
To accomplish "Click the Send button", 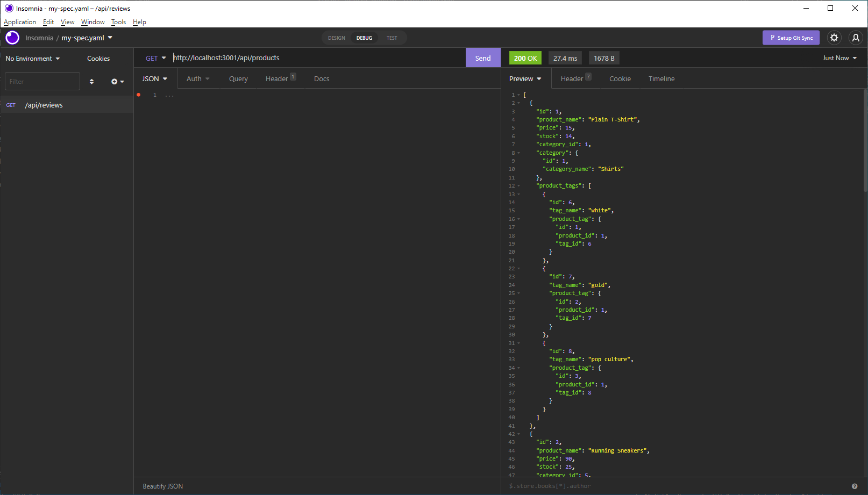I will [483, 58].
